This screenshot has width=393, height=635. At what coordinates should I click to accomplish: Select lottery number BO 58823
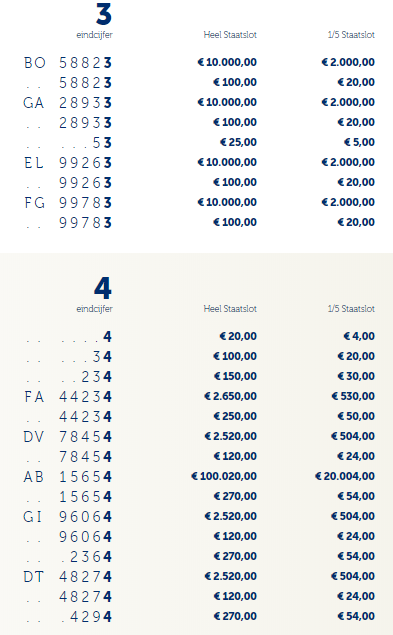(x=68, y=63)
